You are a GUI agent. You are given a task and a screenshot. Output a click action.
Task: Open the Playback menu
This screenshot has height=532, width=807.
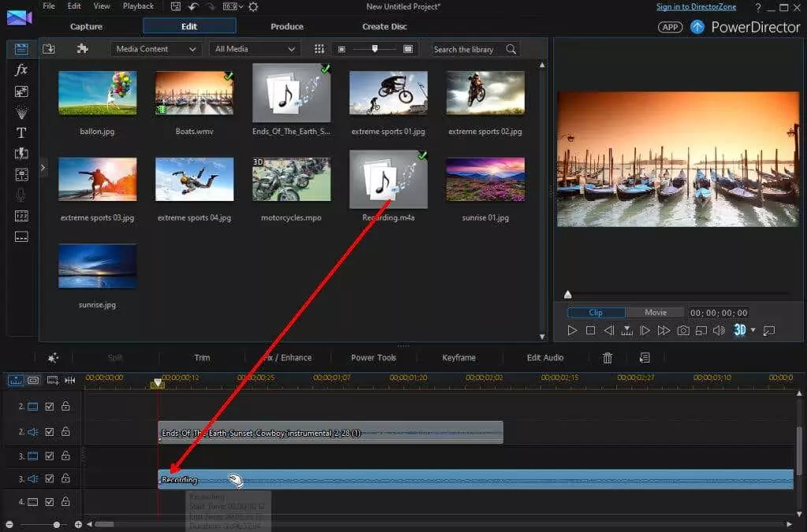tap(139, 6)
